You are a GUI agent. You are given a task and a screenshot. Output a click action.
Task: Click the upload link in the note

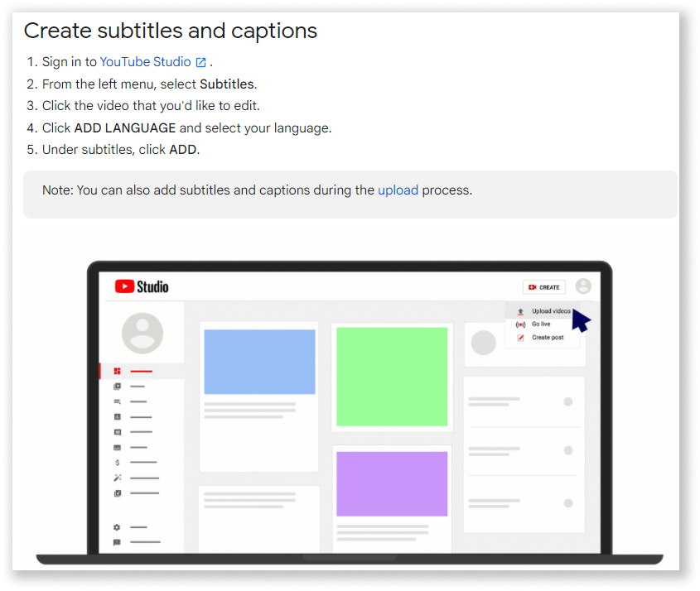tap(398, 190)
